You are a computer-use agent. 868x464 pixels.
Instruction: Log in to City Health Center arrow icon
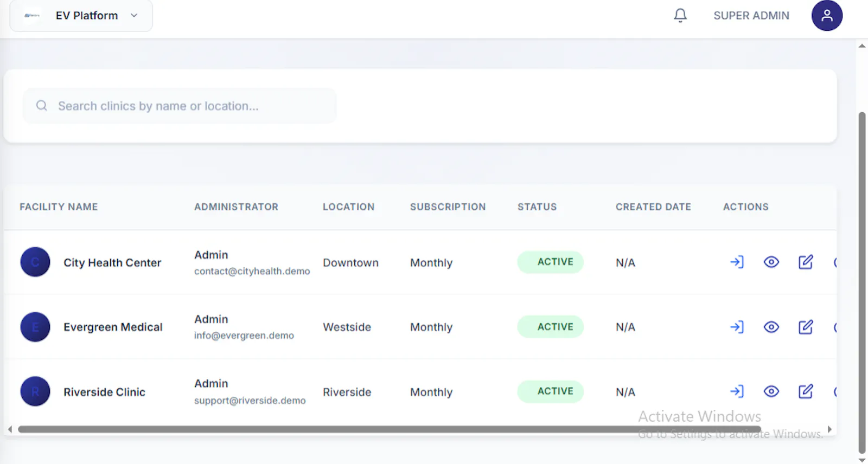(737, 262)
